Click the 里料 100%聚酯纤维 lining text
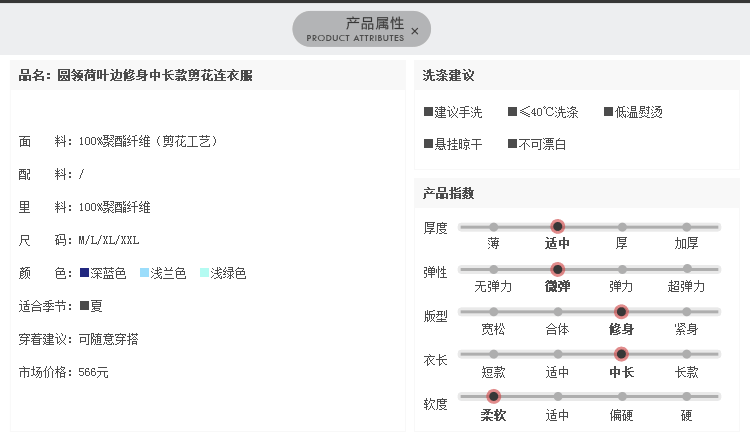 (85, 207)
